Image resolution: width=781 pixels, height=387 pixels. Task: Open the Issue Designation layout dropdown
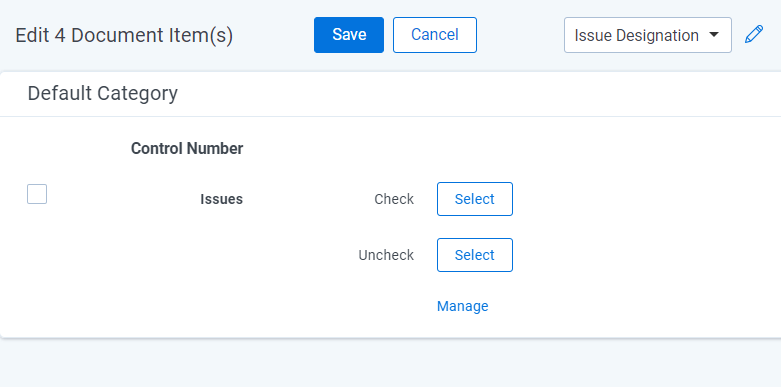pyautogui.click(x=648, y=35)
